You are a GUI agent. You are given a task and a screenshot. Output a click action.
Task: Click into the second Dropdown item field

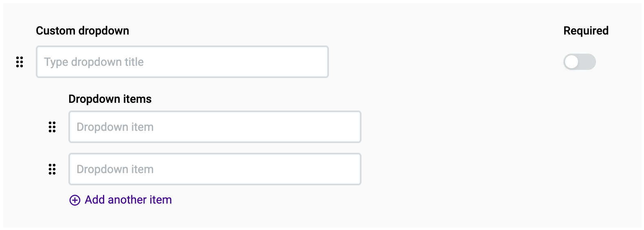tap(215, 169)
